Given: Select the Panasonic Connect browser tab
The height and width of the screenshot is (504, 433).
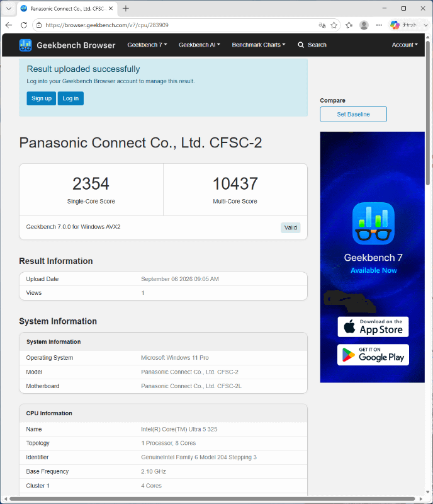Looking at the screenshot, I should (67, 9).
